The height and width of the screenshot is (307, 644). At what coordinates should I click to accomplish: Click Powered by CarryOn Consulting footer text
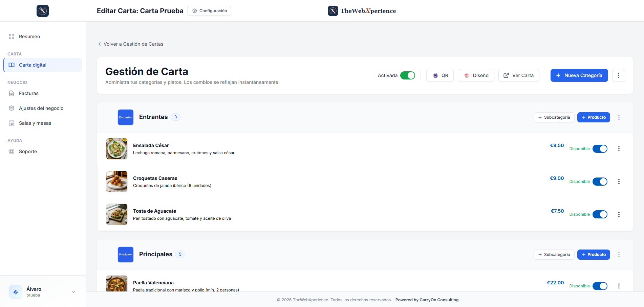(x=427, y=300)
